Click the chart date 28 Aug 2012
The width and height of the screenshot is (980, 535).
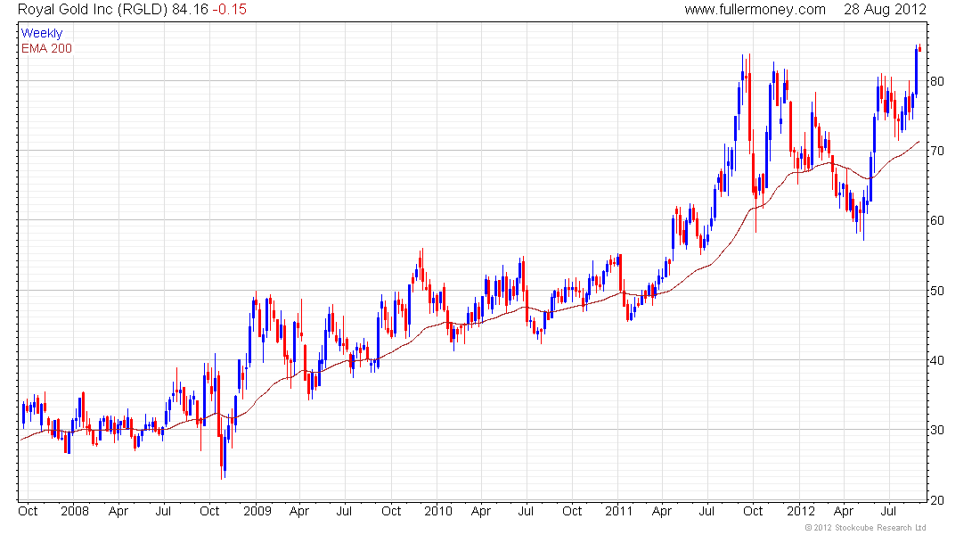pos(885,10)
